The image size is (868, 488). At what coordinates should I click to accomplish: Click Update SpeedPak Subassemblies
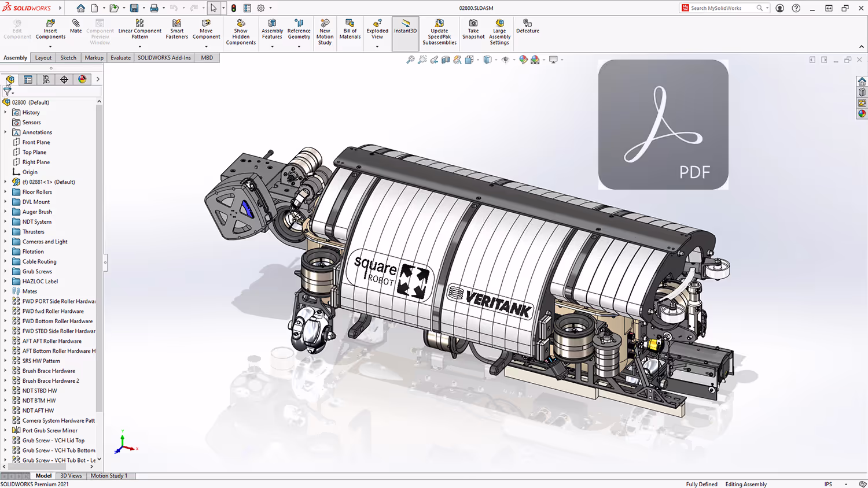[439, 32]
